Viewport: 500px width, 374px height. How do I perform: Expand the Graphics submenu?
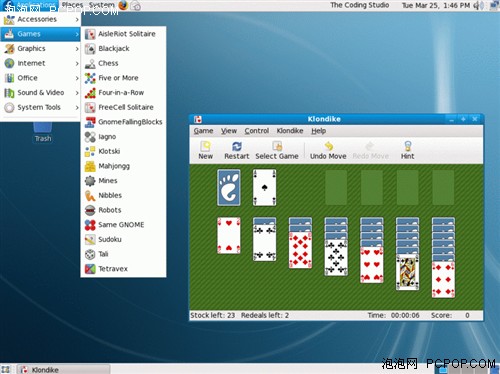40,49
